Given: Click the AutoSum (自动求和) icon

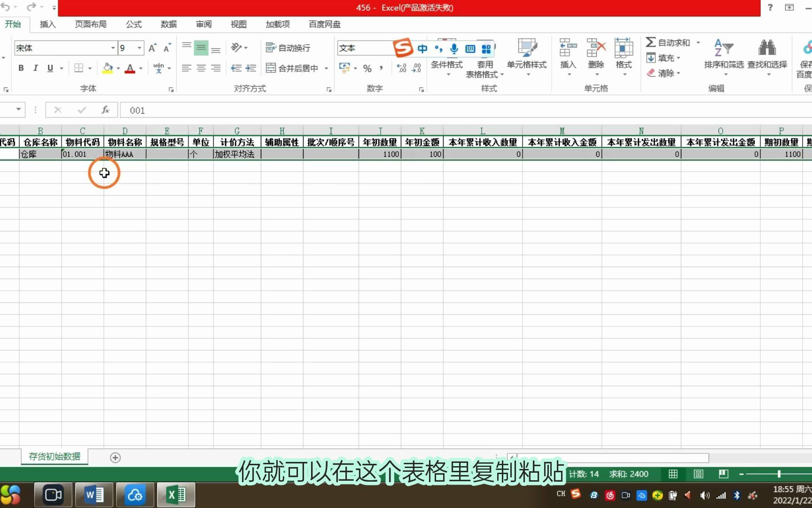Looking at the screenshot, I should click(x=667, y=42).
